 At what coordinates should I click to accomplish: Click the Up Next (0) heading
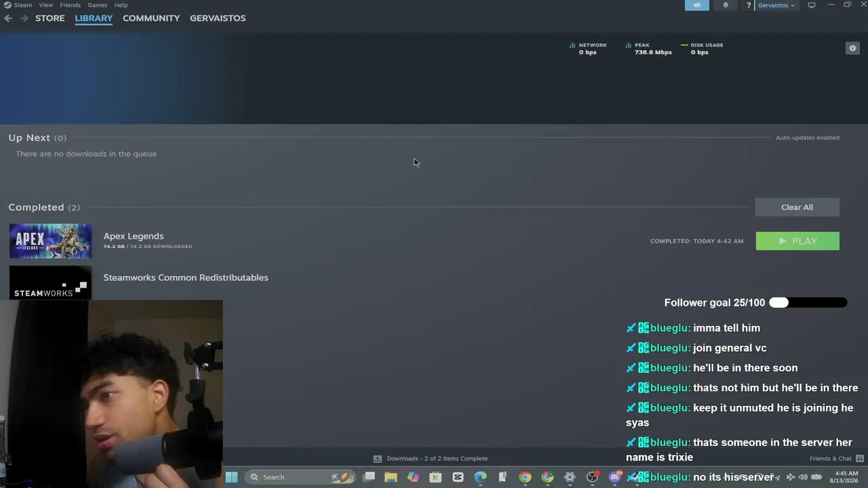point(37,138)
